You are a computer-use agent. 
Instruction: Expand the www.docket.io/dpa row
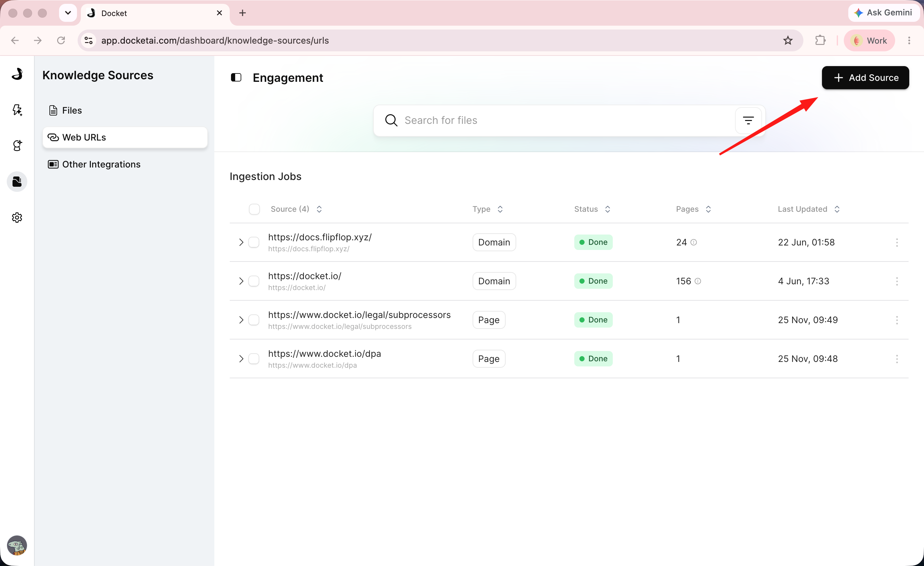tap(241, 359)
